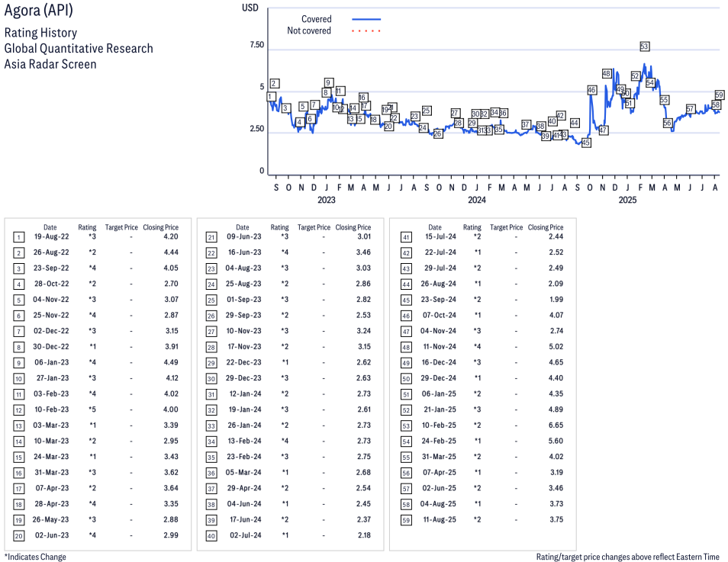The height and width of the screenshot is (562, 728).
Task: Click chart marker 44 on the price chart
Action: click(x=575, y=123)
